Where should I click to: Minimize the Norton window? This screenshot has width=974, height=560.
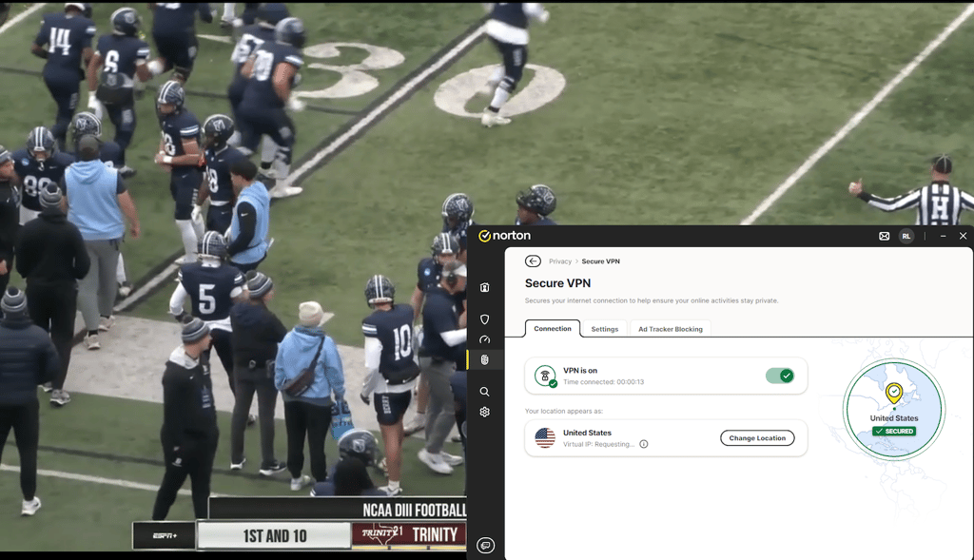pos(943,236)
